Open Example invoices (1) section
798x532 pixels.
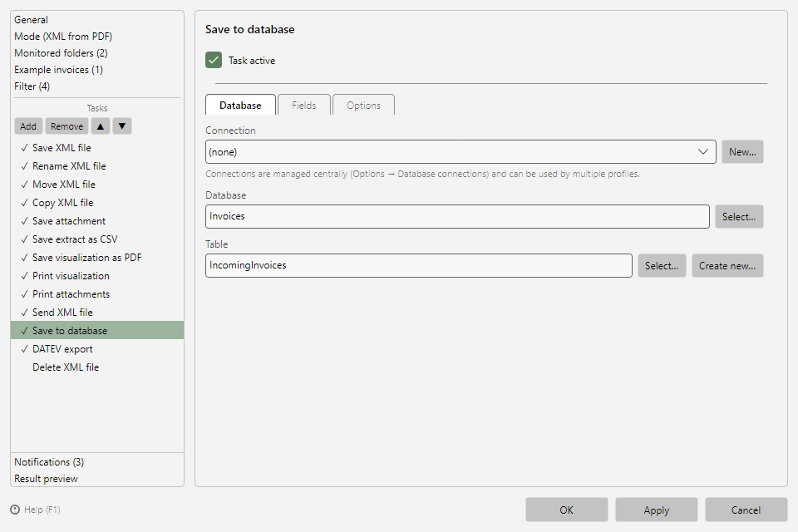click(x=58, y=70)
